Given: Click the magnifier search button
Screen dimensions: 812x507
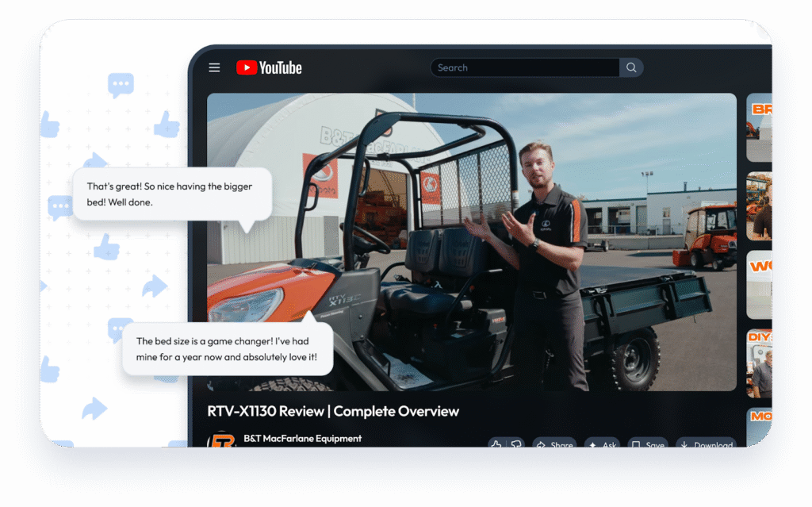Looking at the screenshot, I should (x=631, y=67).
